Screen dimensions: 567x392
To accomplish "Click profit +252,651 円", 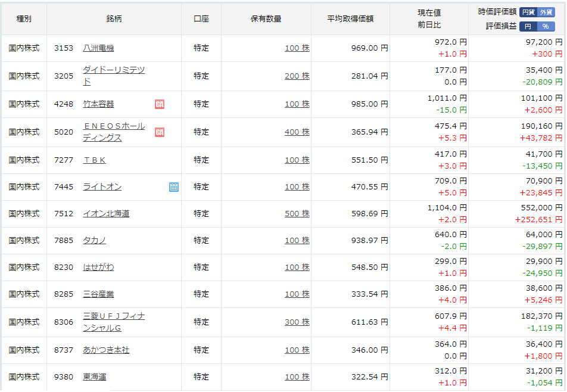I will [x=539, y=219].
